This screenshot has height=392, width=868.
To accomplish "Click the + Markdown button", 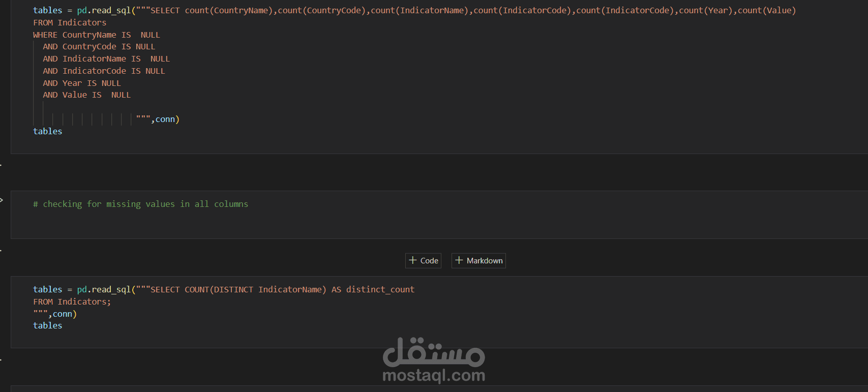I will 478,261.
